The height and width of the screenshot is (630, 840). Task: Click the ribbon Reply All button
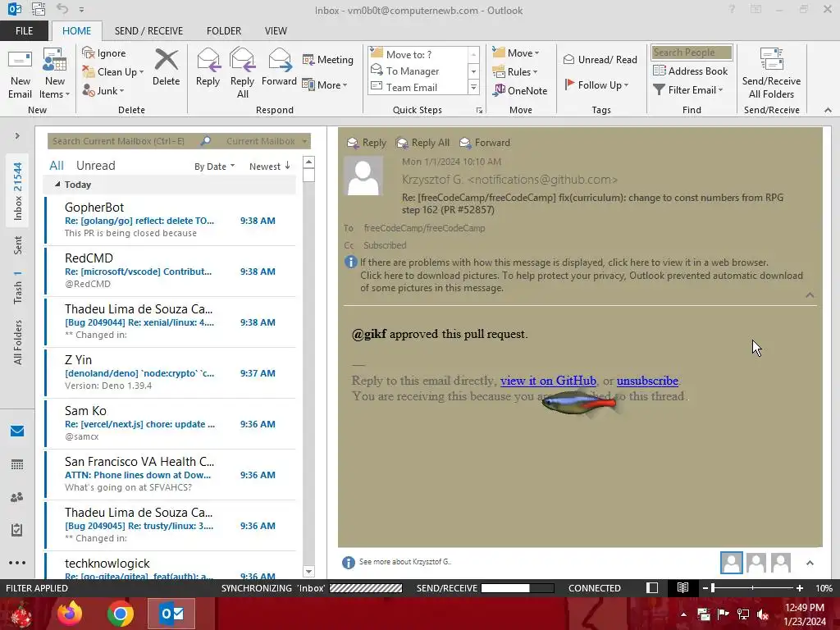pos(242,73)
